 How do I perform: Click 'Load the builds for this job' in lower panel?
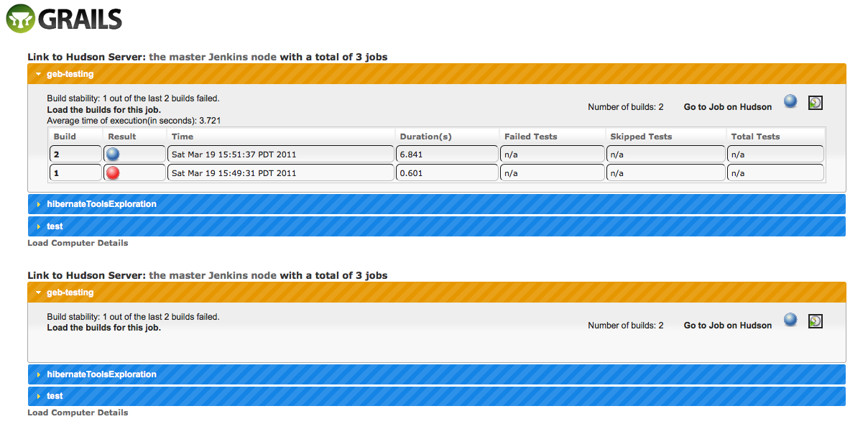click(x=104, y=328)
